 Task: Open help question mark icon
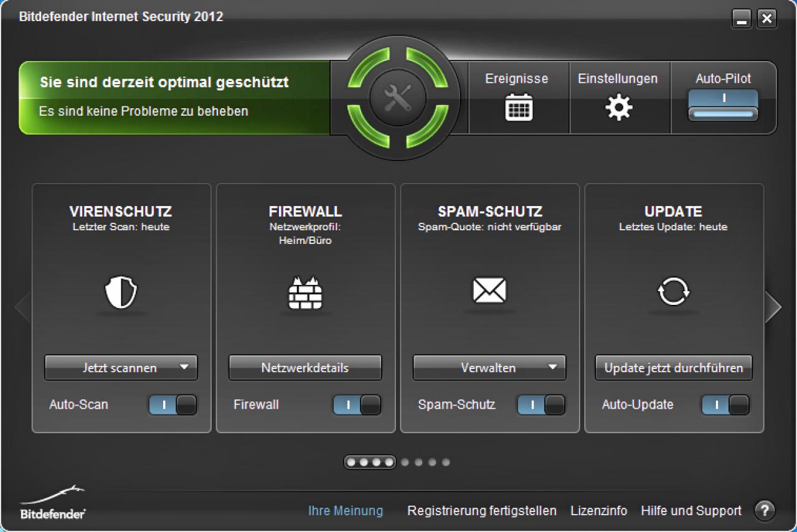tap(765, 511)
